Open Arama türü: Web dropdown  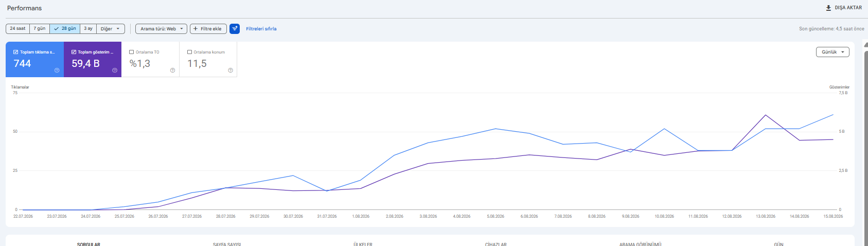point(161,29)
